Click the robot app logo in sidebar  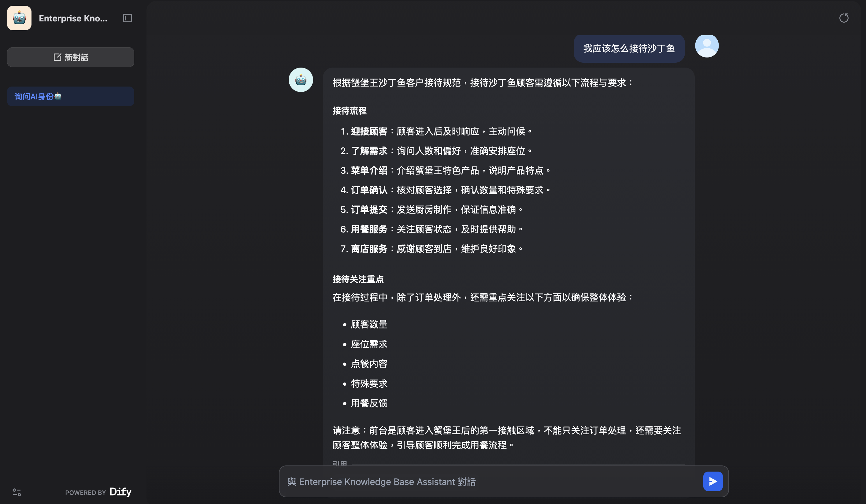(19, 18)
